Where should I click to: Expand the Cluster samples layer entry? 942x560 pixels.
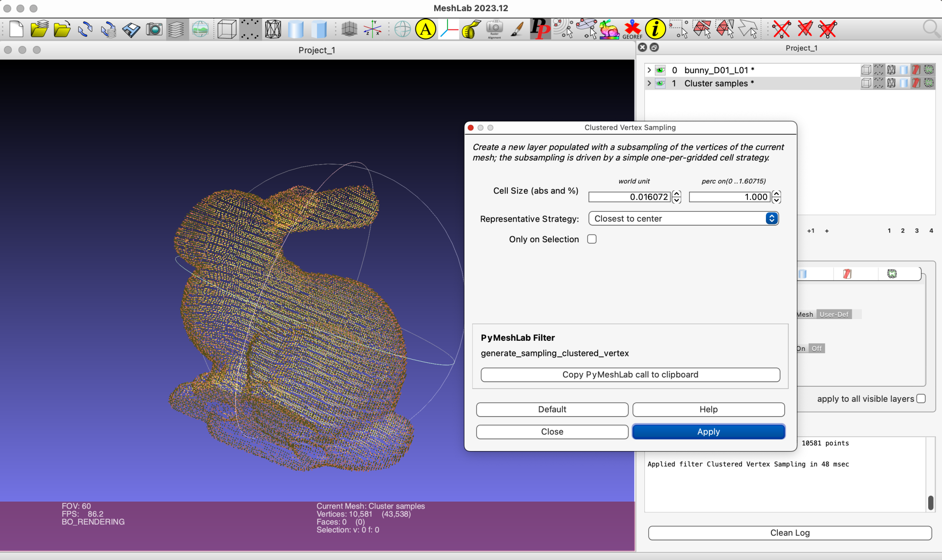649,83
